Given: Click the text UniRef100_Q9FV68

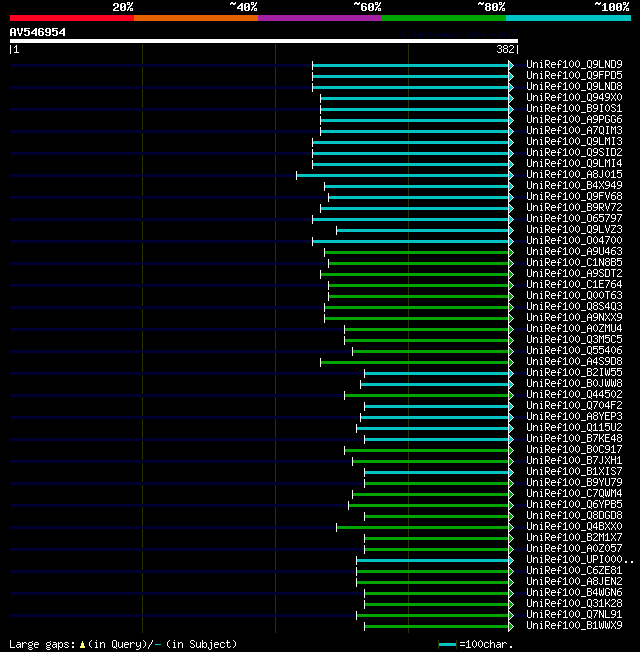Looking at the screenshot, I should tap(574, 196).
